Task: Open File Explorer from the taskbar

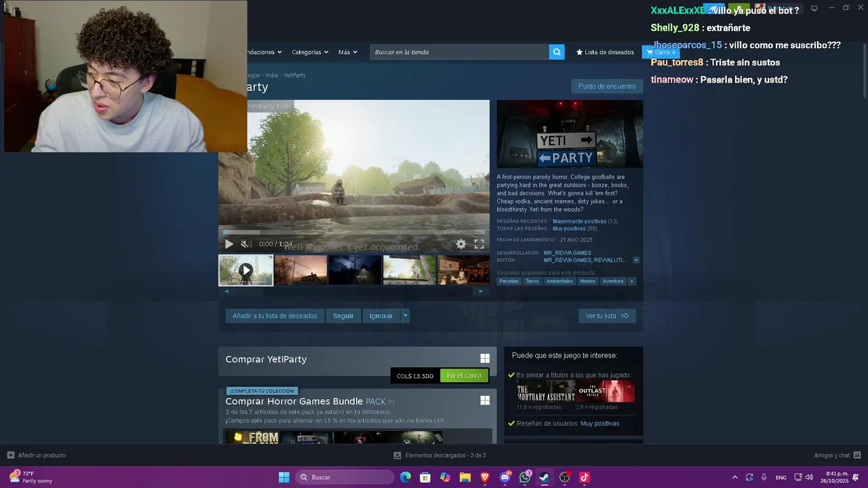Action: tap(465, 477)
